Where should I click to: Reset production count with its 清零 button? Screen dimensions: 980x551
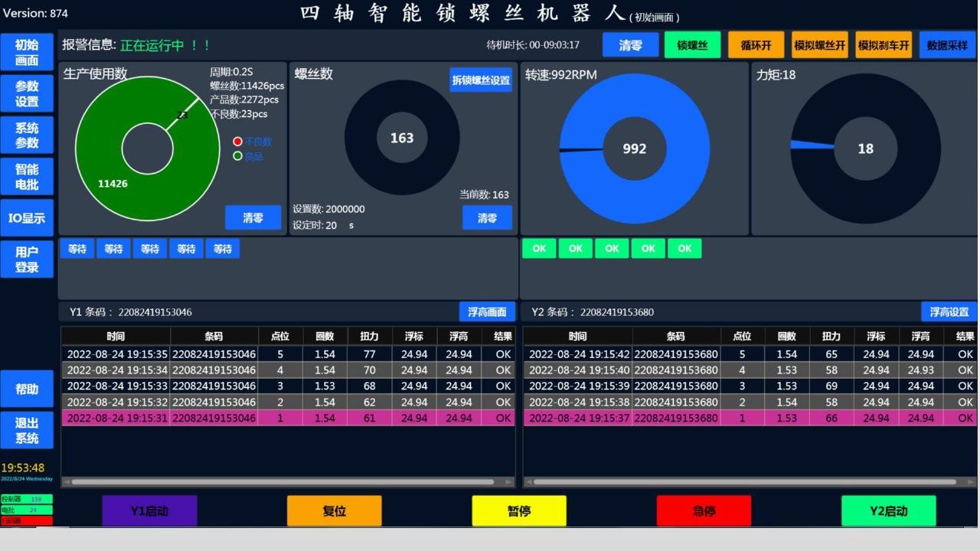[253, 218]
